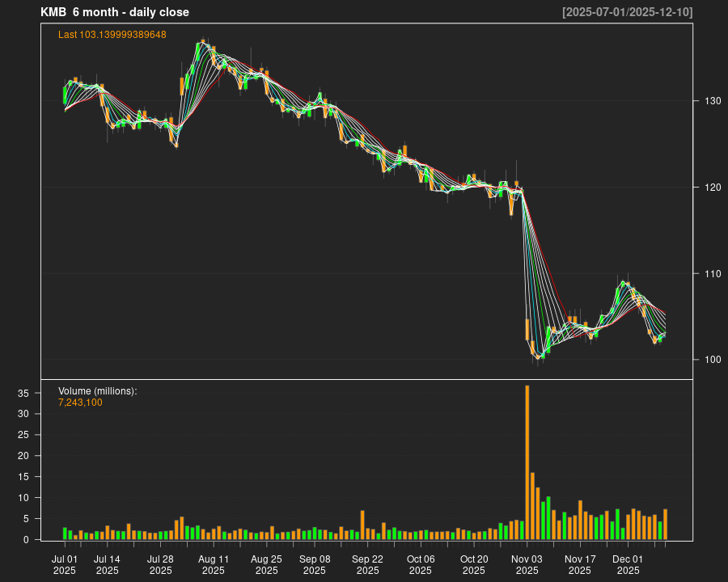The height and width of the screenshot is (582, 728).
Task: Click the Sep 08 2025 date label
Action: [x=315, y=564]
